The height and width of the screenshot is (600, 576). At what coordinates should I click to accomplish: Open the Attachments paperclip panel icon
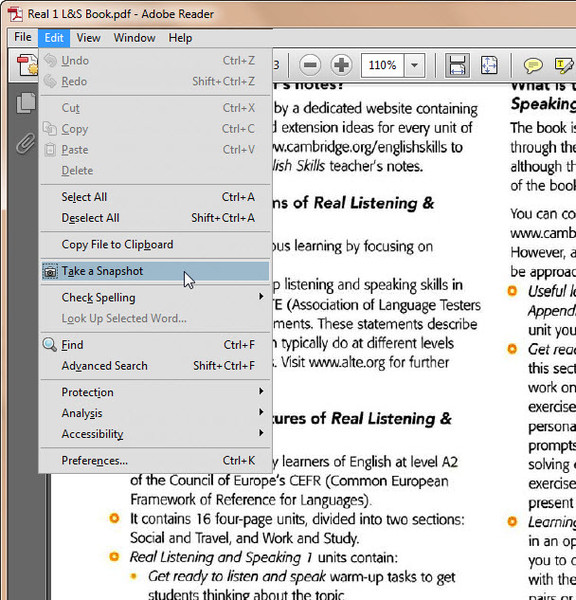[x=26, y=143]
